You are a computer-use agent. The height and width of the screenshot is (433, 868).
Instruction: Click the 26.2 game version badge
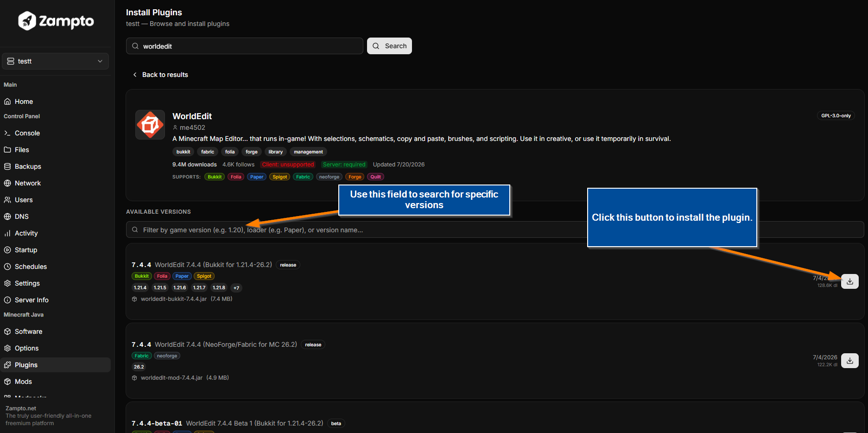139,367
